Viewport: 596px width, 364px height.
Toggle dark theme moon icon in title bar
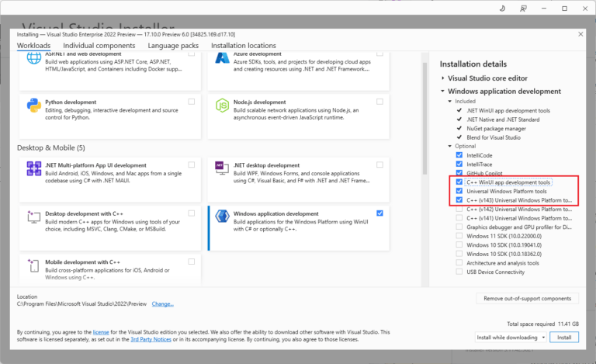(x=502, y=9)
